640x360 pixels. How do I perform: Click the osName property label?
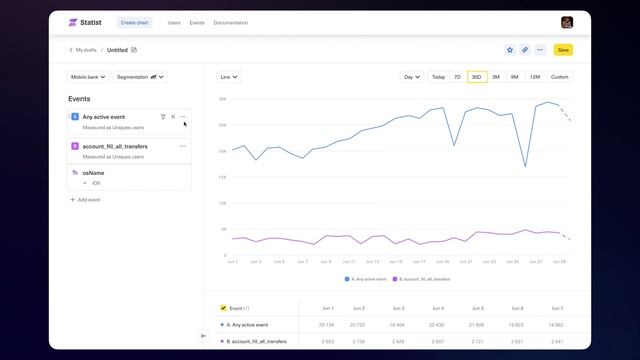pyautogui.click(x=93, y=173)
